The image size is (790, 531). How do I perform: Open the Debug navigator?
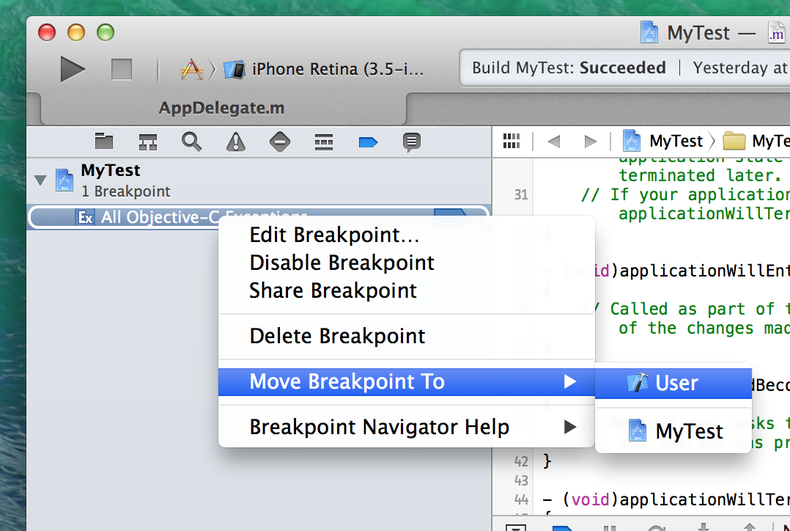click(323, 142)
